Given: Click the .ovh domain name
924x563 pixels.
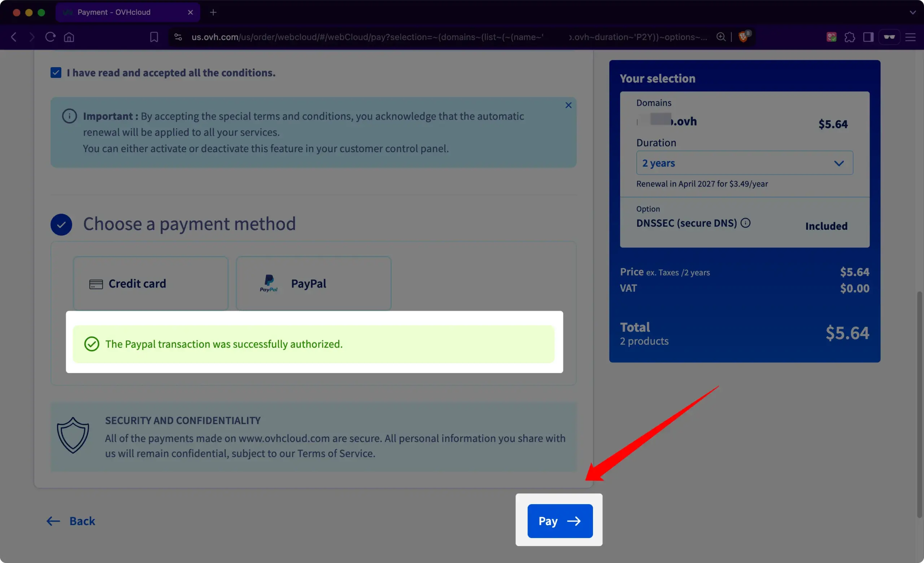Looking at the screenshot, I should click(667, 121).
